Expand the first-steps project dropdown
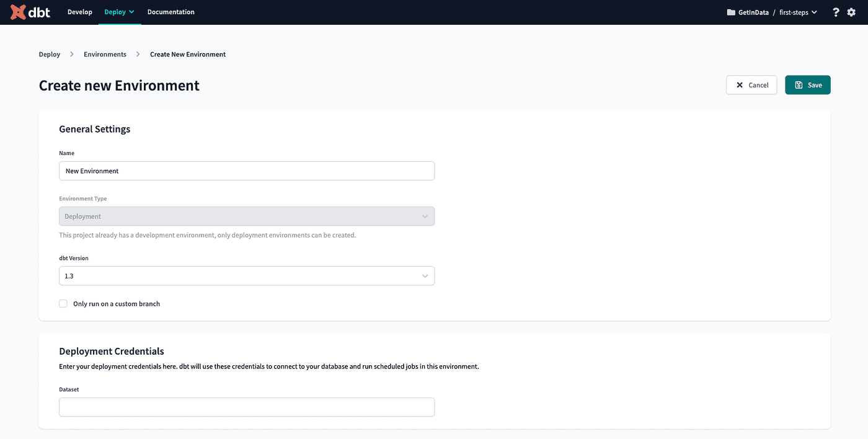This screenshot has height=439, width=868. (799, 12)
